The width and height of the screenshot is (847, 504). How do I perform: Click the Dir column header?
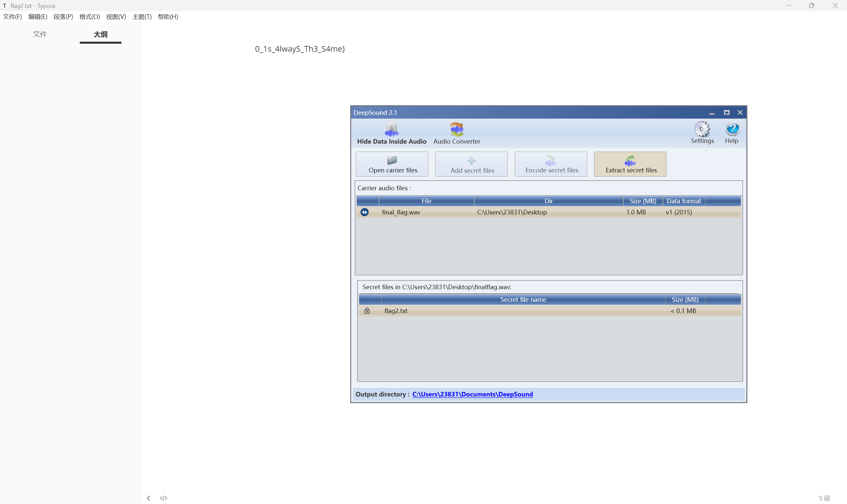point(549,201)
